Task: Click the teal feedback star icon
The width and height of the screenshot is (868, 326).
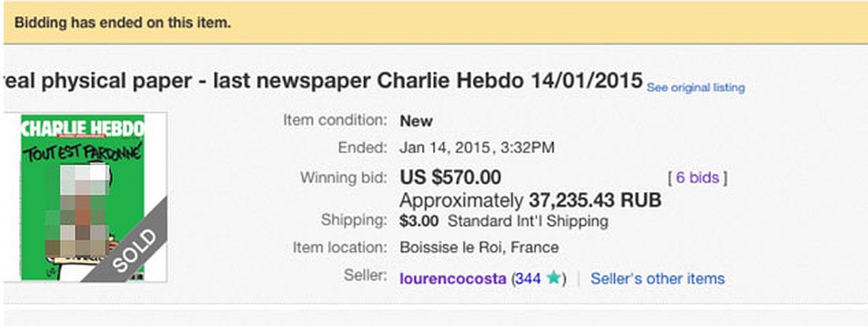Action: coord(553,278)
